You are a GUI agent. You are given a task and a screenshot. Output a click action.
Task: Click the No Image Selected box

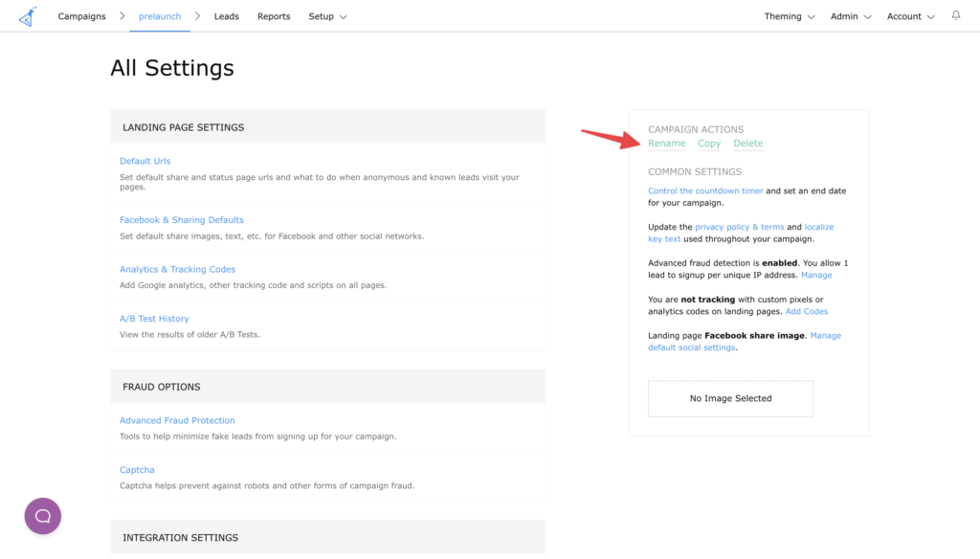[x=730, y=398]
